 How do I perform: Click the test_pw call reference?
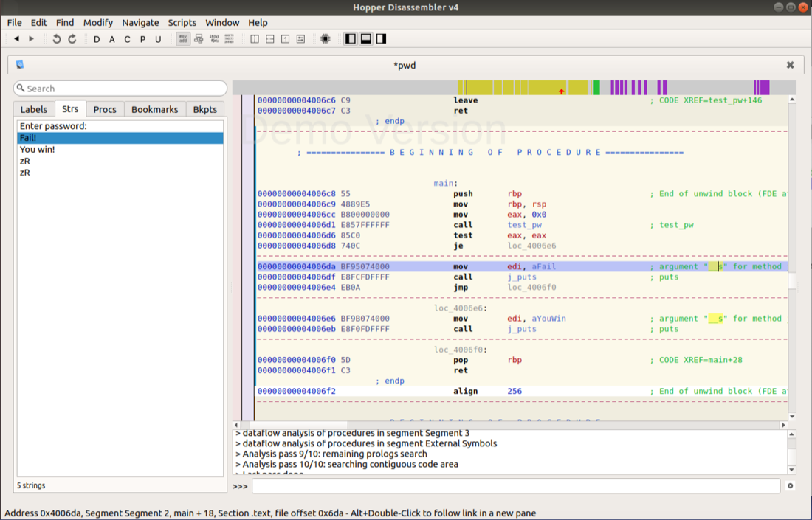tap(524, 225)
